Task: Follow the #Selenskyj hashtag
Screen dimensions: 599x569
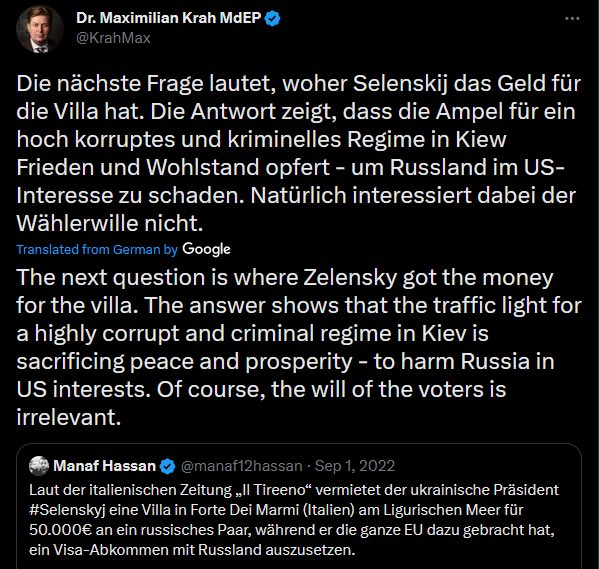Action: point(67,510)
